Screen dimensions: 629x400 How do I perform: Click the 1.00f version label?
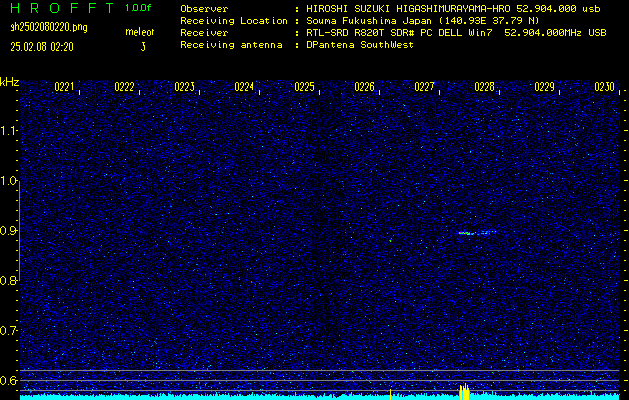pyautogui.click(x=139, y=8)
